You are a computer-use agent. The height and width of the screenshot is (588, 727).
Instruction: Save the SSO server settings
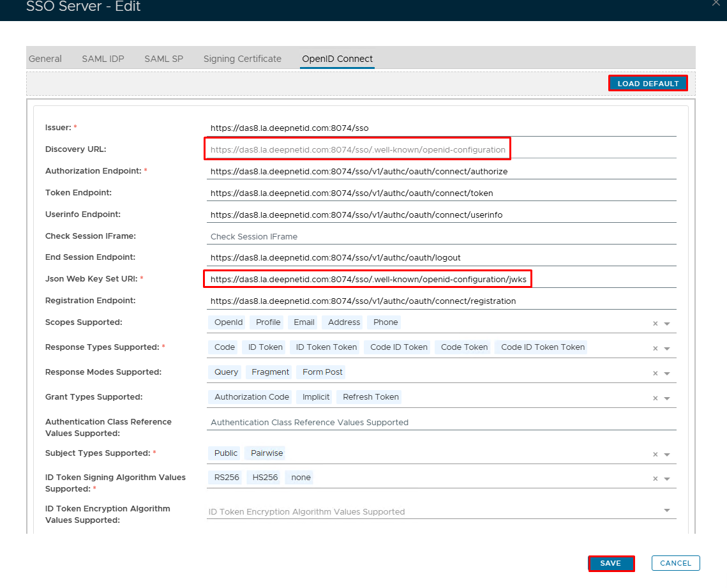(x=610, y=563)
